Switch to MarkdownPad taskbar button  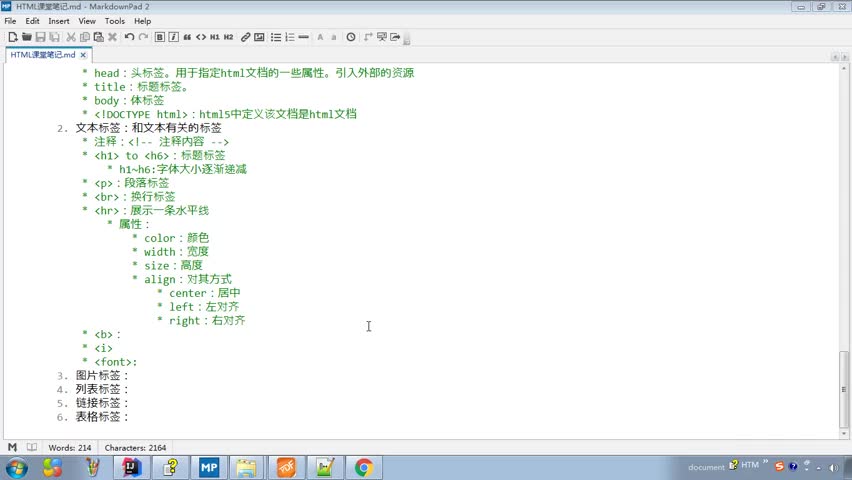click(x=209, y=467)
